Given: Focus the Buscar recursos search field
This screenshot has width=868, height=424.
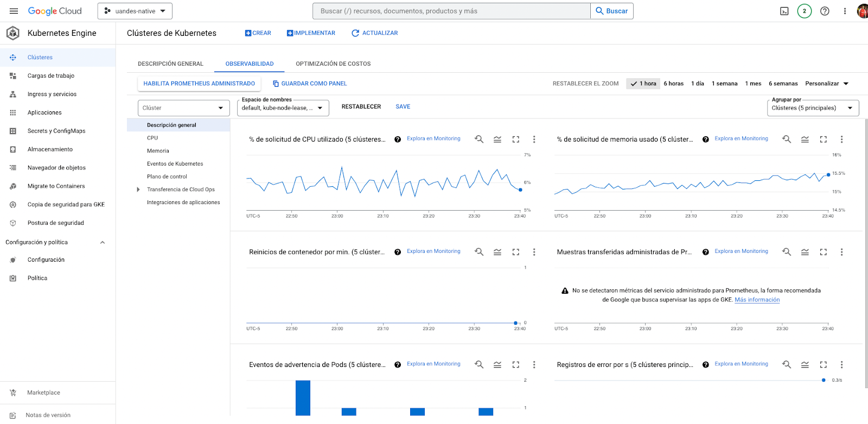Looking at the screenshot, I should pos(451,11).
